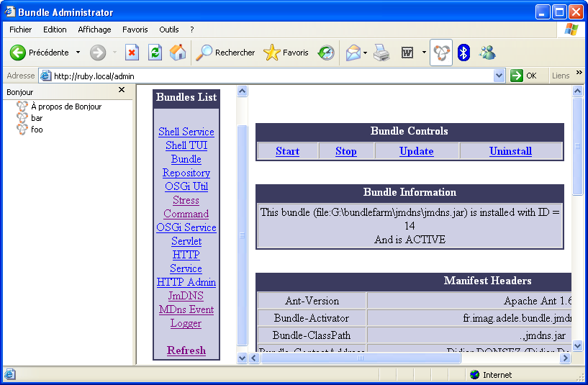Click the Uninstall bundle link

click(x=510, y=151)
